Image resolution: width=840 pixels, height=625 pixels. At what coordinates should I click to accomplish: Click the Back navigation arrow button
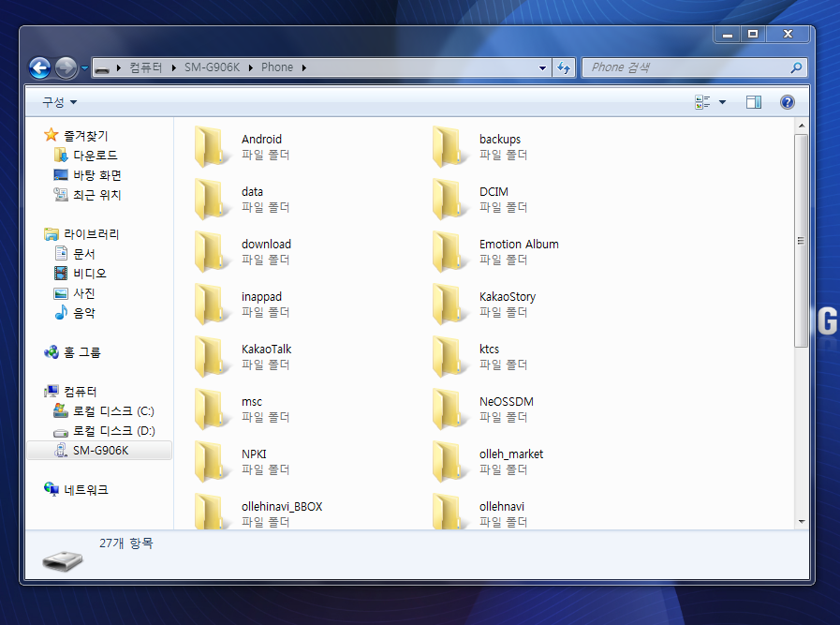click(x=39, y=67)
